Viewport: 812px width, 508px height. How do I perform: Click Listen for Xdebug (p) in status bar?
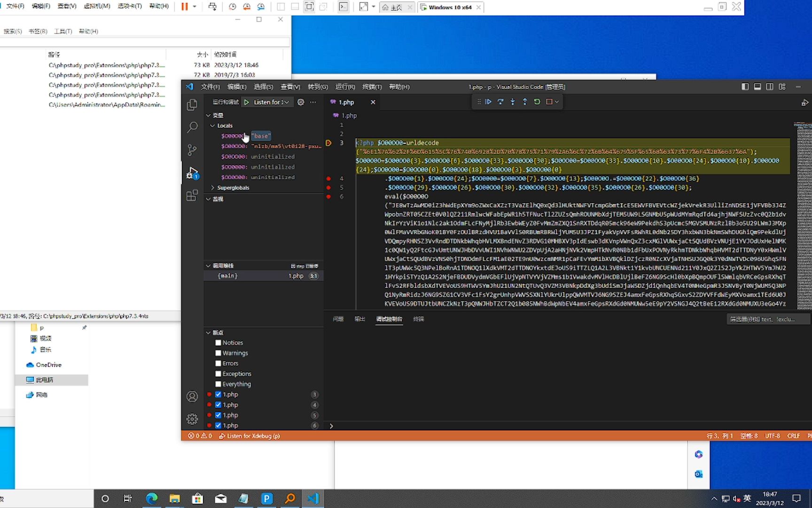click(x=250, y=436)
